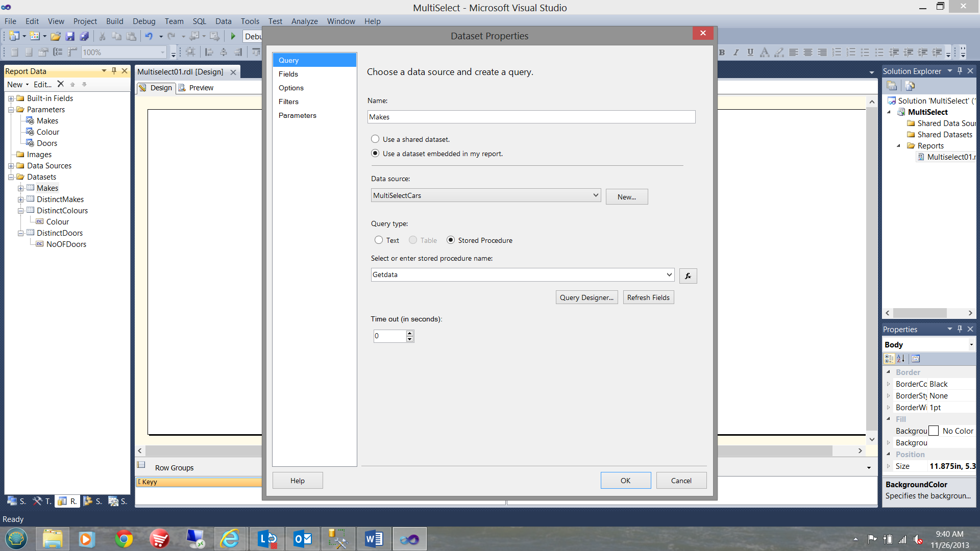Select Use a shared dataset option
The width and height of the screenshot is (980, 551).
(375, 139)
